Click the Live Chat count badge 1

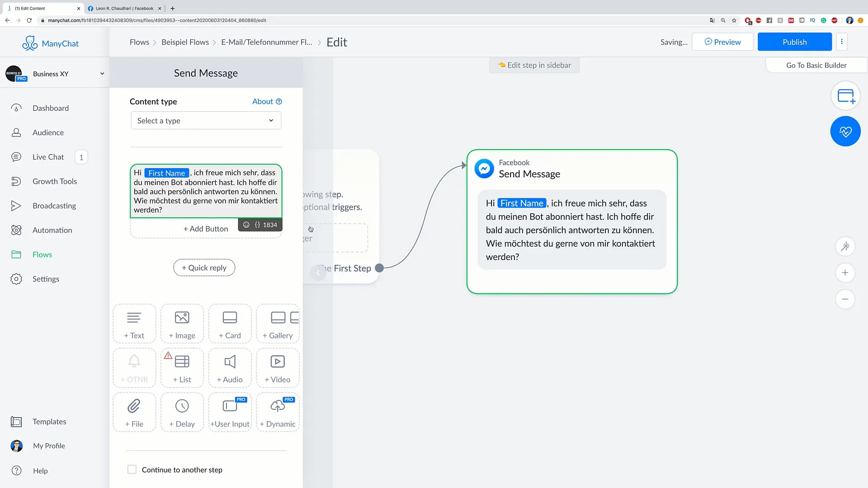(81, 157)
